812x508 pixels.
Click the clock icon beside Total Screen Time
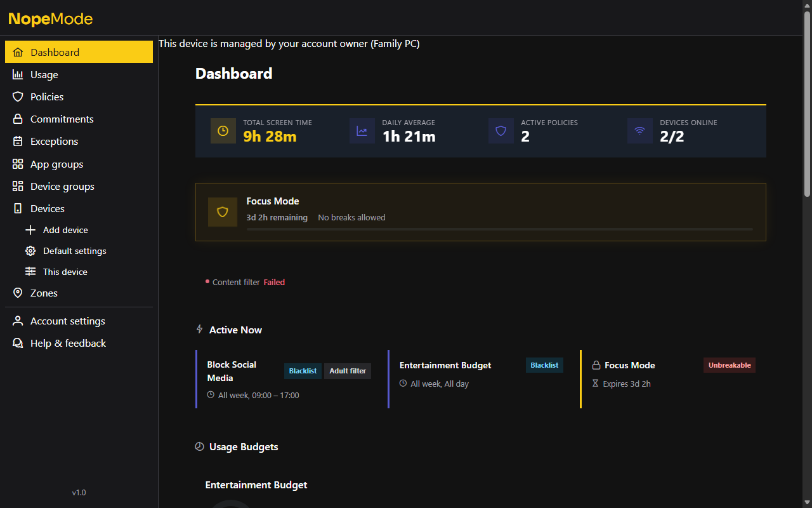[x=223, y=131]
